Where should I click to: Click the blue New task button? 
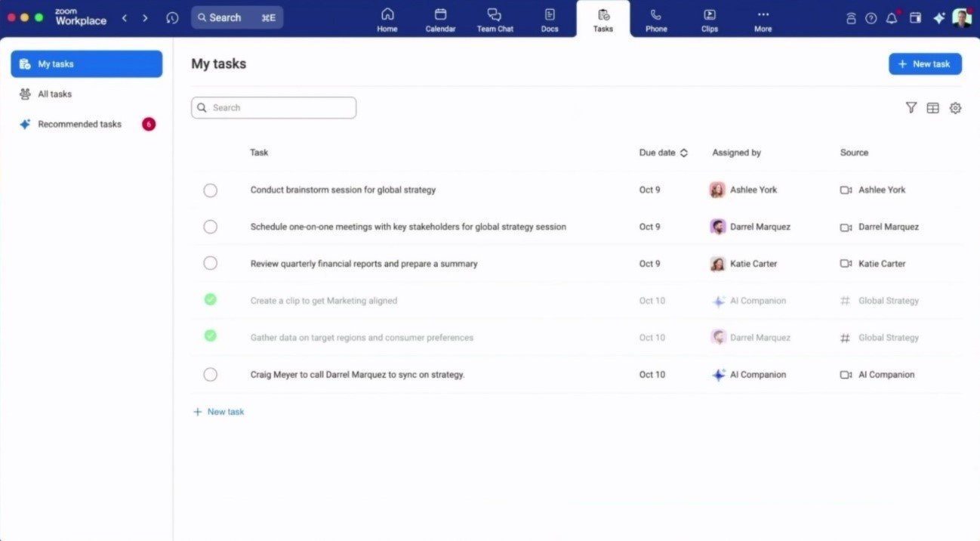[925, 64]
